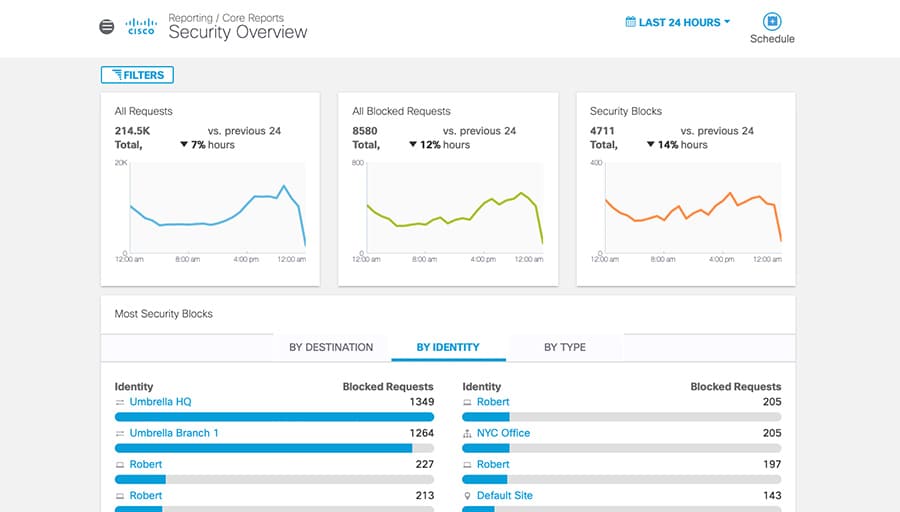Open the Umbrella HQ identity link
This screenshot has width=900, height=512.
pyautogui.click(x=160, y=402)
